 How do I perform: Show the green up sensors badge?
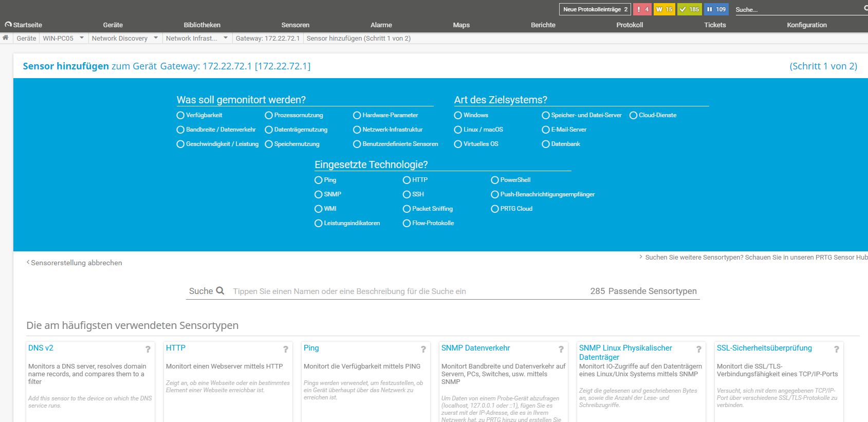click(689, 9)
